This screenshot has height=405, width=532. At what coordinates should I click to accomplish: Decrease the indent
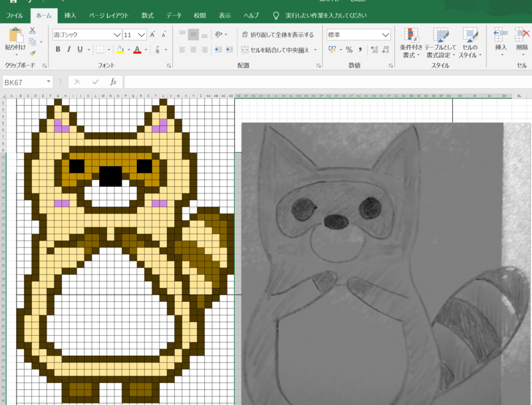tap(218, 50)
